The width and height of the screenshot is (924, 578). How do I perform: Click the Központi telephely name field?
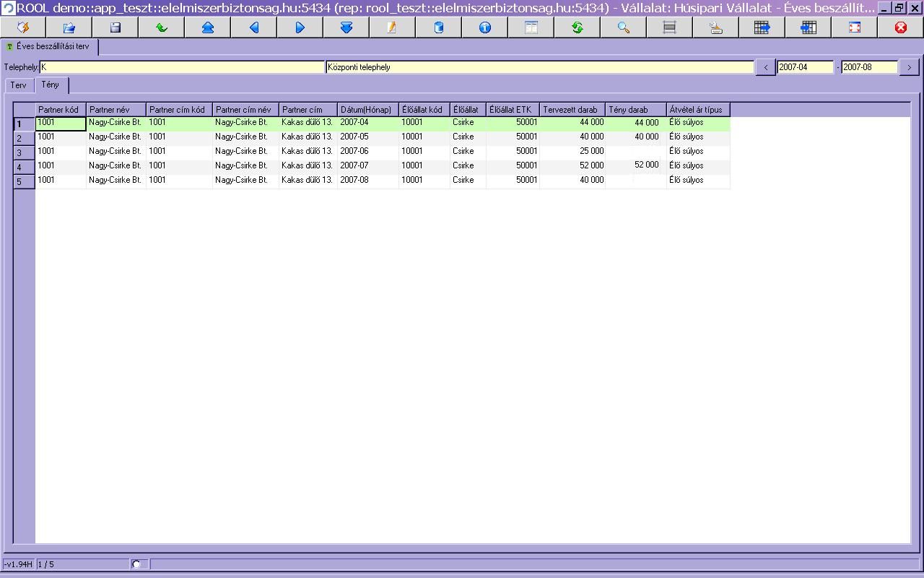[541, 67]
